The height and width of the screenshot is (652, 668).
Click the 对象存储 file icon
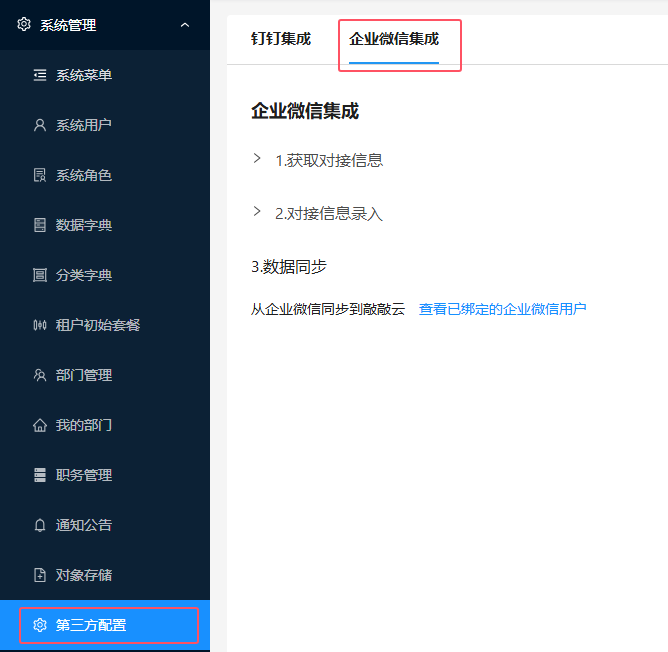[x=40, y=575]
